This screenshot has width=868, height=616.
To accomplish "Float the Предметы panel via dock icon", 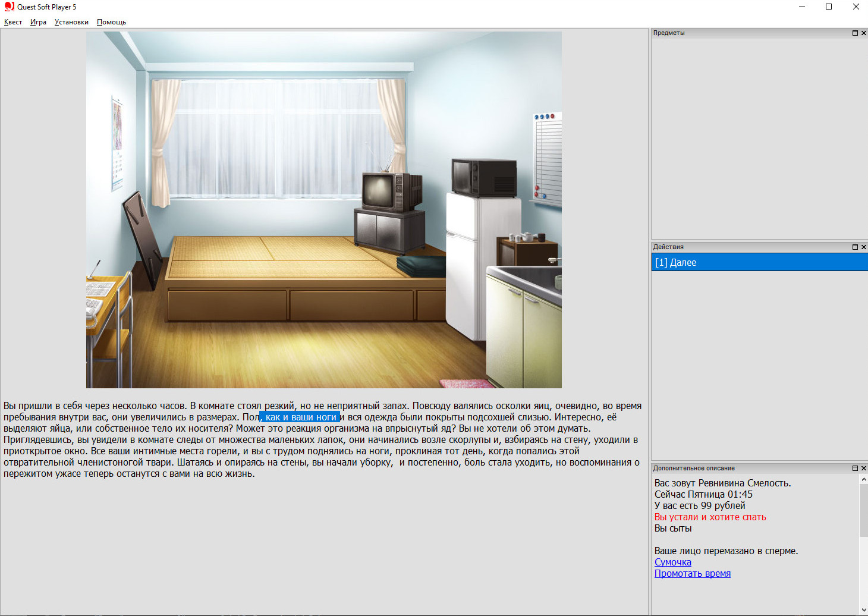I will tap(855, 33).
